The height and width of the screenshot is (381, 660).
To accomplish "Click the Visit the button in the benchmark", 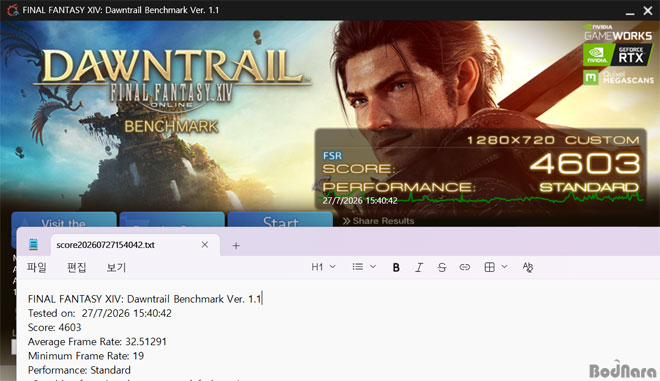I will [x=64, y=219].
